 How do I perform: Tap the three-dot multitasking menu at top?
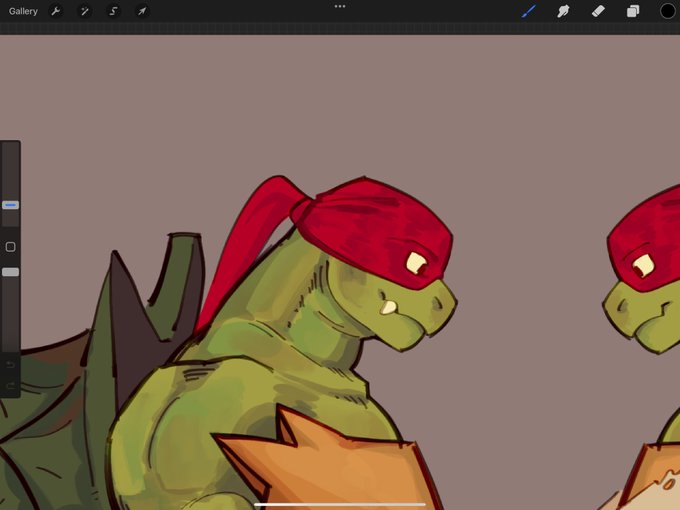(x=340, y=7)
